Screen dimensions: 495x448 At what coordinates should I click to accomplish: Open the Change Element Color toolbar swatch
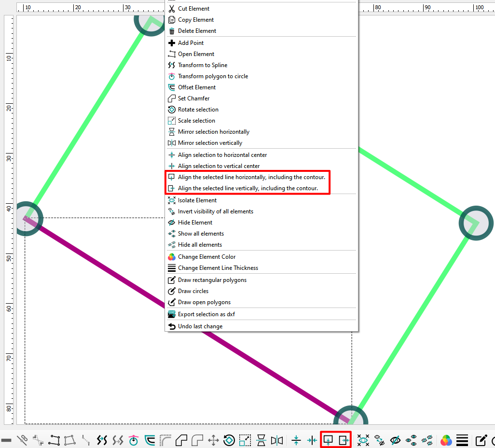(x=446, y=440)
